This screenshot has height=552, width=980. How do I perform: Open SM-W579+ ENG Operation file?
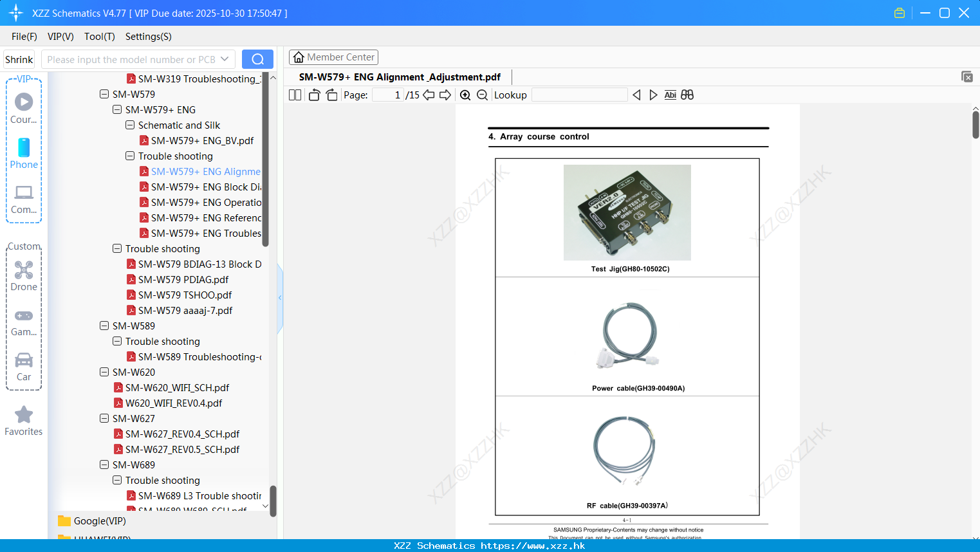[x=200, y=202]
